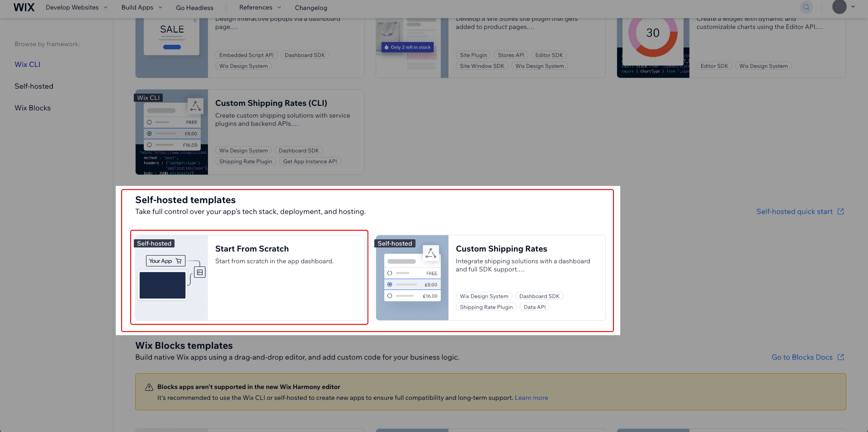Click the SALE popup preview thumbnail
The height and width of the screenshot is (432, 868).
(172, 47)
